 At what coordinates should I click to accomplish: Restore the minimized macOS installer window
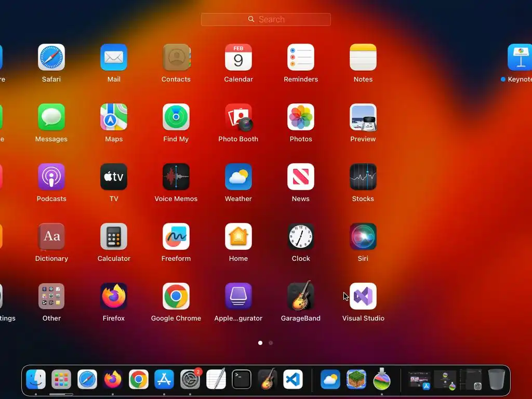coord(445,380)
